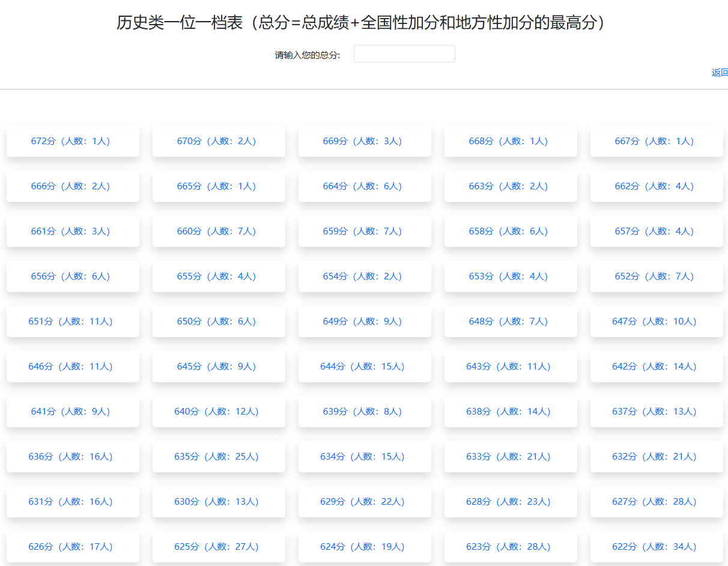The image size is (728, 566).
Task: Open the 668分 score card
Action: click(511, 141)
